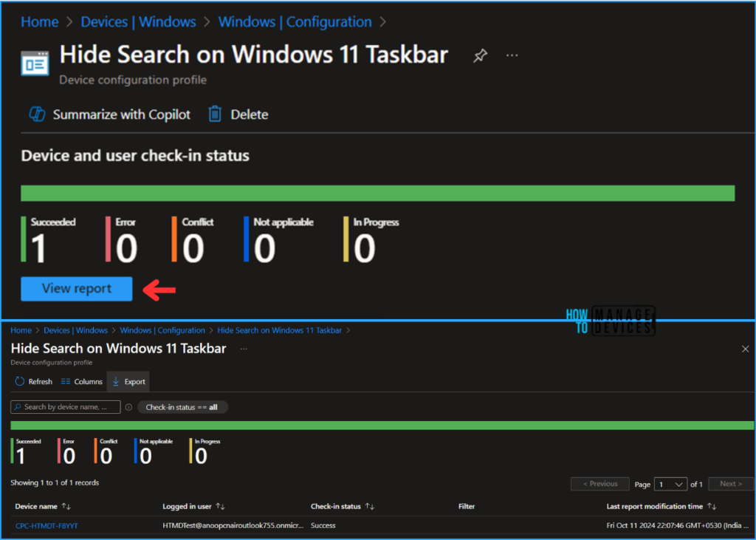Open the ellipsis menu next to the pin
756x540 pixels.
point(512,55)
